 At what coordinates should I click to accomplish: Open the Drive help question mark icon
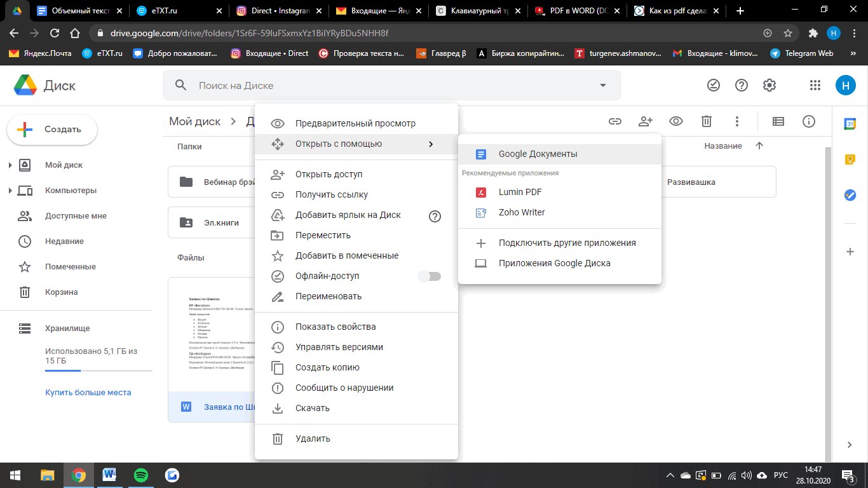pos(741,85)
